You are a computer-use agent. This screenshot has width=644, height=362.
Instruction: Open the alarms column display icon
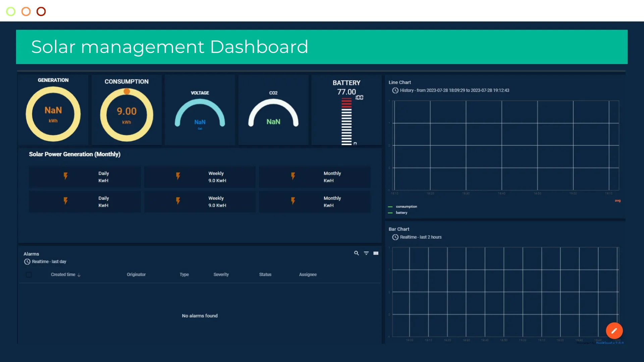[x=376, y=253]
